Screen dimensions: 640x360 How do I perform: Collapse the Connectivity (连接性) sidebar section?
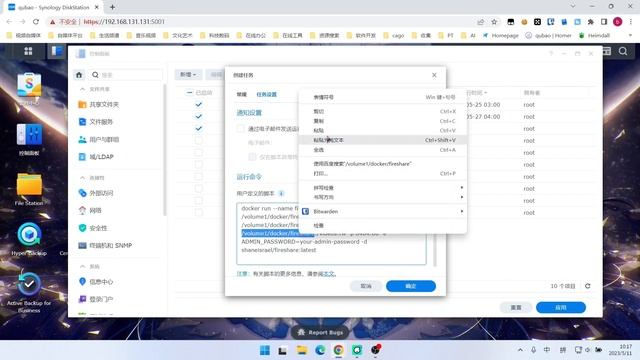pyautogui.click(x=82, y=178)
